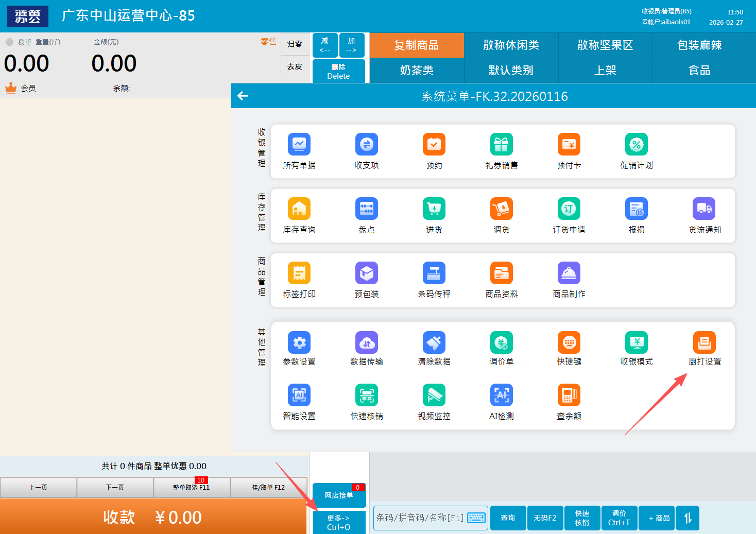
Task: Toggle the on-screen keyboard icon in search
Action: [476, 518]
